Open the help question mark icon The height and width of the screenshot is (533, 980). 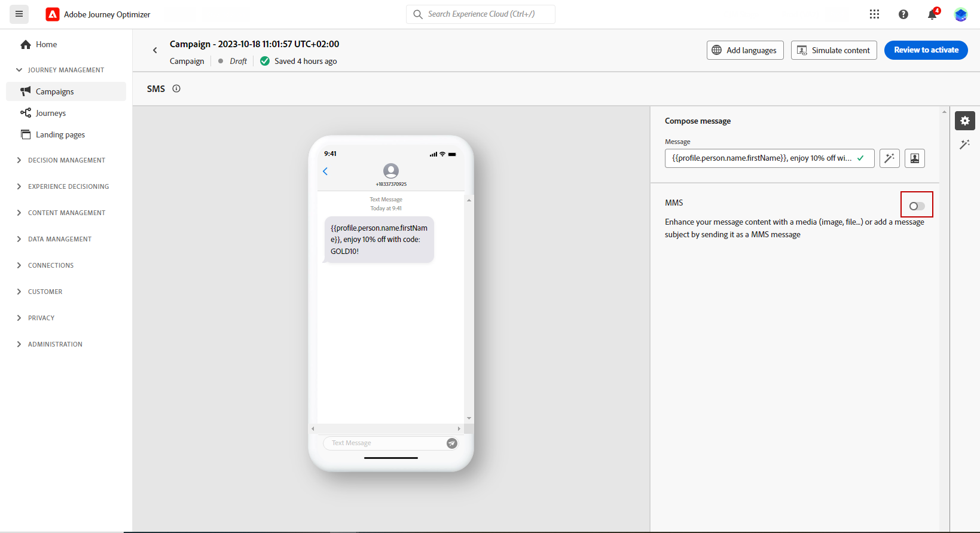pos(903,14)
